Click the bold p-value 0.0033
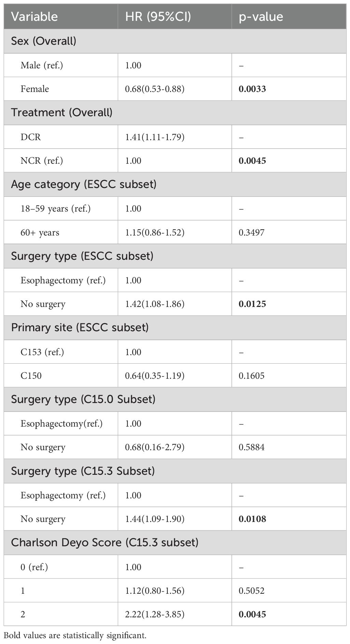Screen dimensions: 350x644 [252, 89]
